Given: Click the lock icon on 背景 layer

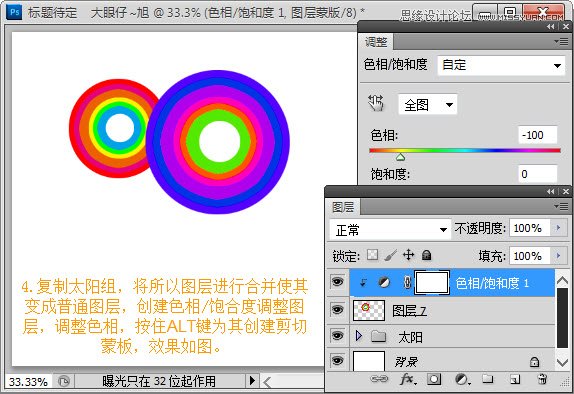Looking at the screenshot, I should coord(534,362).
